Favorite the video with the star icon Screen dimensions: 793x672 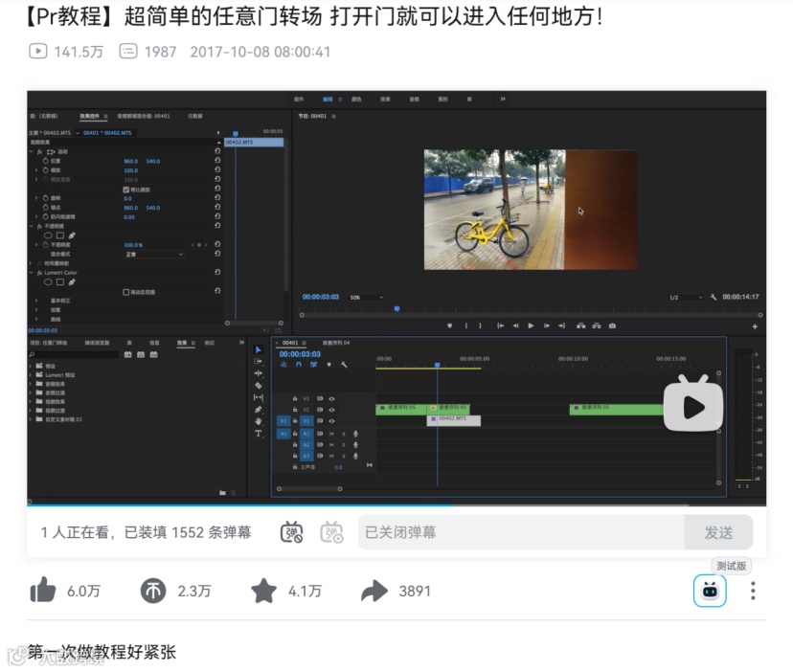pyautogui.click(x=264, y=591)
